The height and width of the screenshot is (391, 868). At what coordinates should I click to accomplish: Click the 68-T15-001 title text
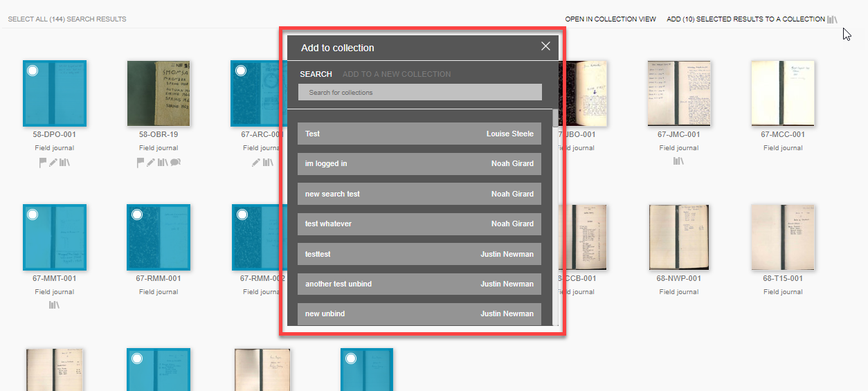point(783,279)
